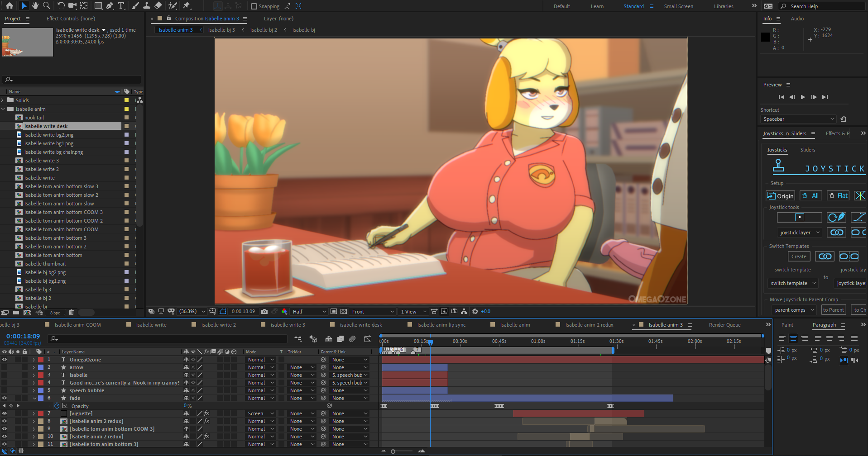
Task: Click the timeline zoom slider handle
Action: click(x=393, y=451)
